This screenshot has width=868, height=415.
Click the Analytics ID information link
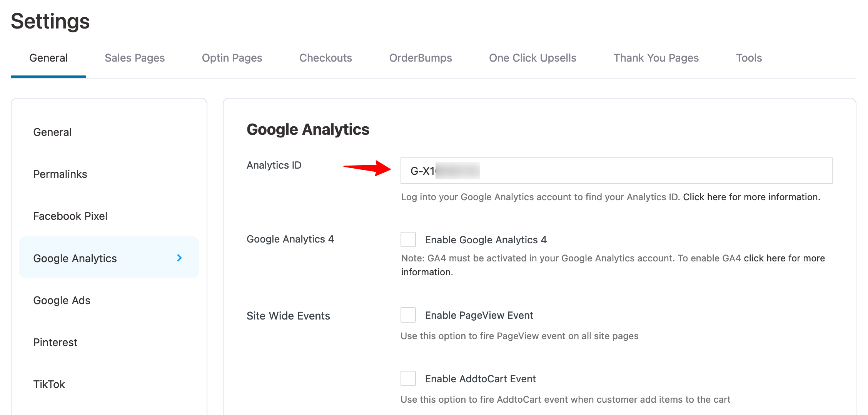coord(751,197)
